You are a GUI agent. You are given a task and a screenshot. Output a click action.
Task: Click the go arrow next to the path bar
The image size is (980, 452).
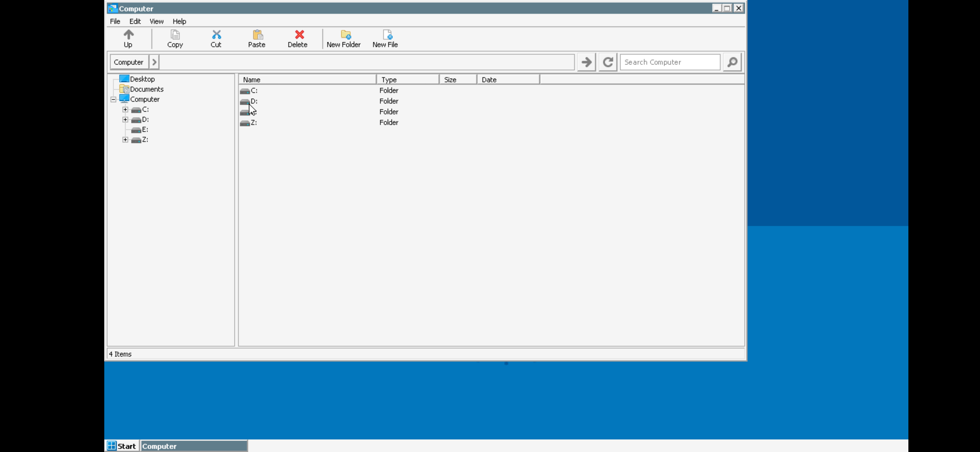[586, 62]
